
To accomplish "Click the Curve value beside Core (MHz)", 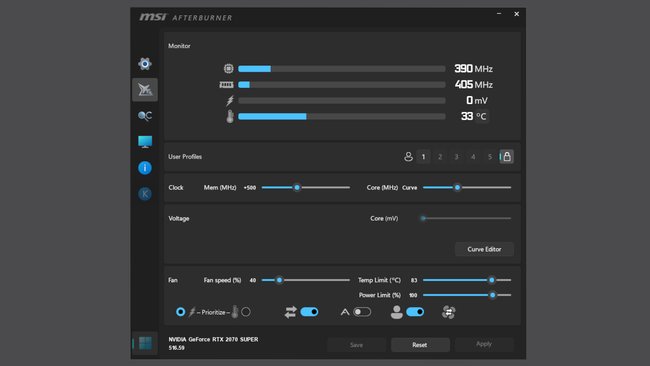I will coord(410,188).
